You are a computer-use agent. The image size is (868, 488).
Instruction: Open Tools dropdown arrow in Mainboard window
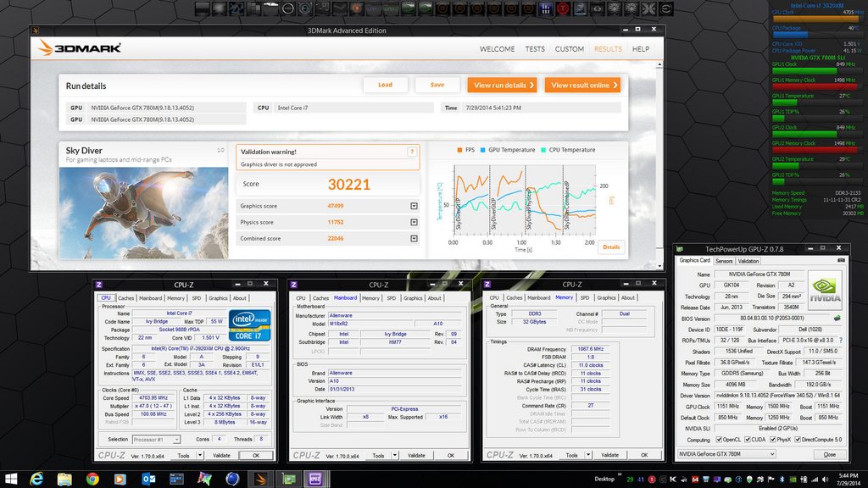point(395,455)
